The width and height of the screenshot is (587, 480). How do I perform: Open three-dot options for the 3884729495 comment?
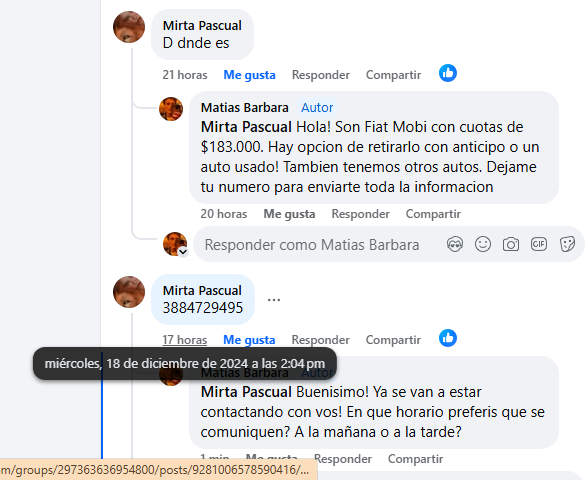tap(274, 300)
